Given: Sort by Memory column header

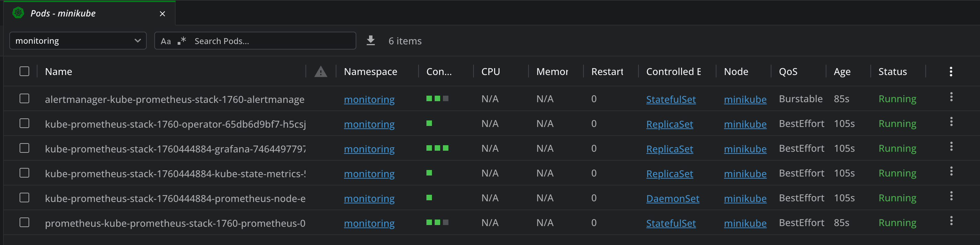Looking at the screenshot, I should (552, 72).
